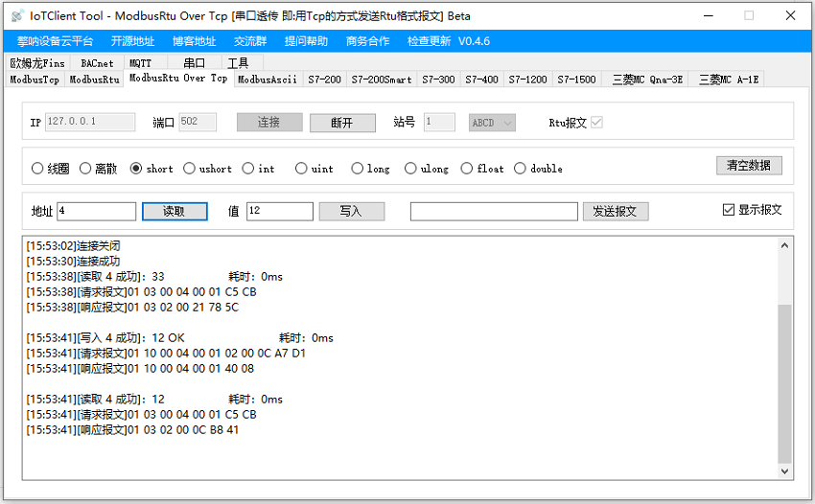
Task: Switch to the S7-400 tab
Action: 482,80
